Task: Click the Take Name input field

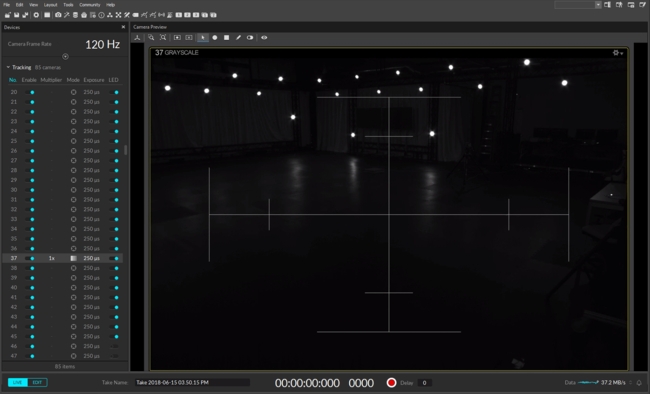Action: click(x=192, y=382)
